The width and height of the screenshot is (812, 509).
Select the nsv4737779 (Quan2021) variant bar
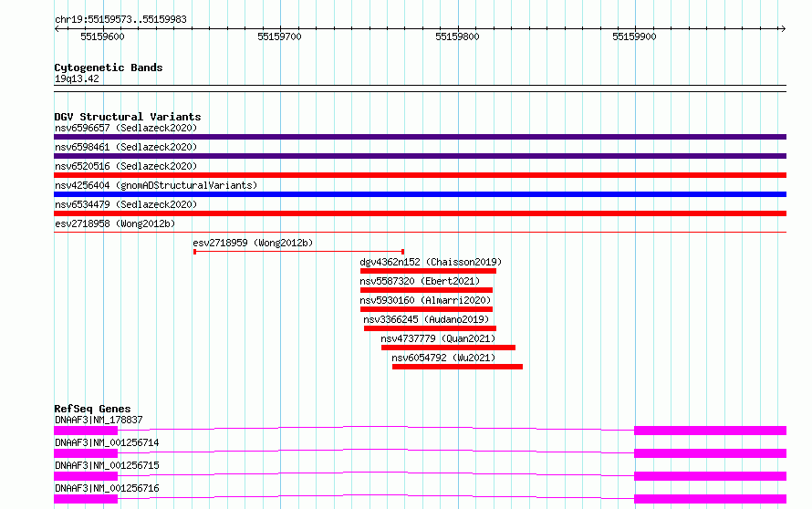pos(449,348)
